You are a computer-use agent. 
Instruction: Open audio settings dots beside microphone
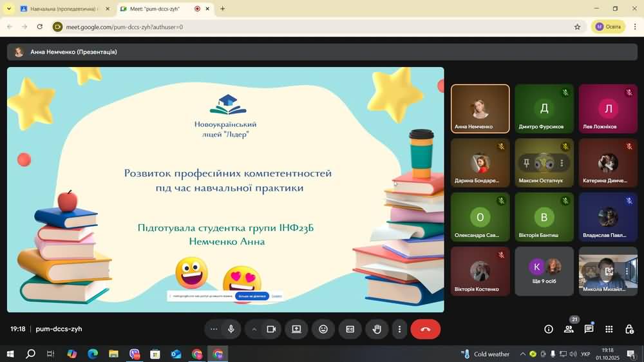[x=214, y=329]
